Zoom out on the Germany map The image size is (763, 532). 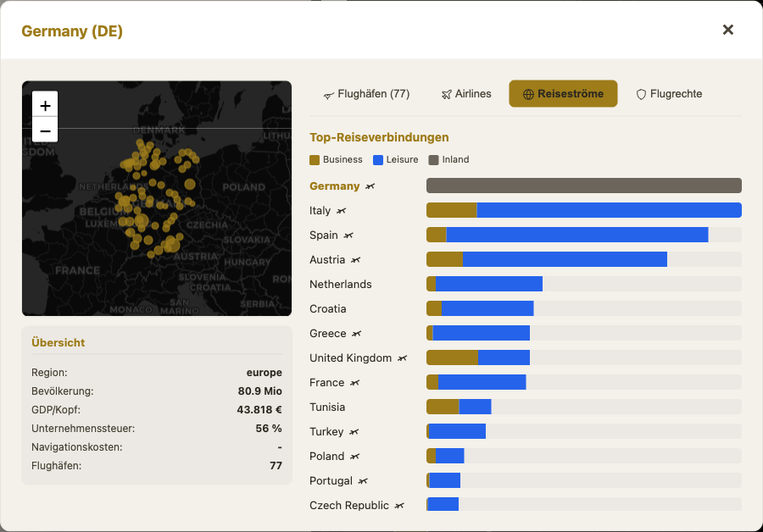45,130
